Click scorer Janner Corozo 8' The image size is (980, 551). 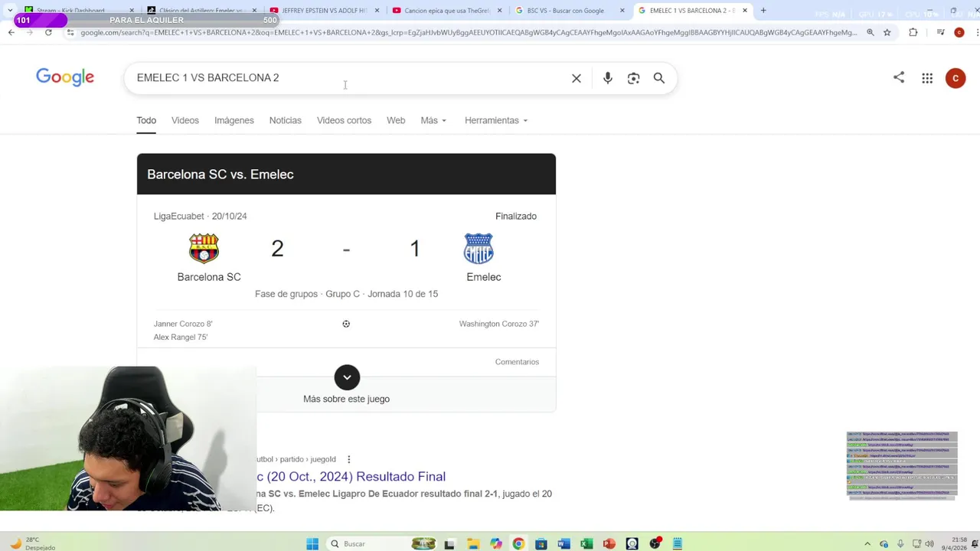183,324
